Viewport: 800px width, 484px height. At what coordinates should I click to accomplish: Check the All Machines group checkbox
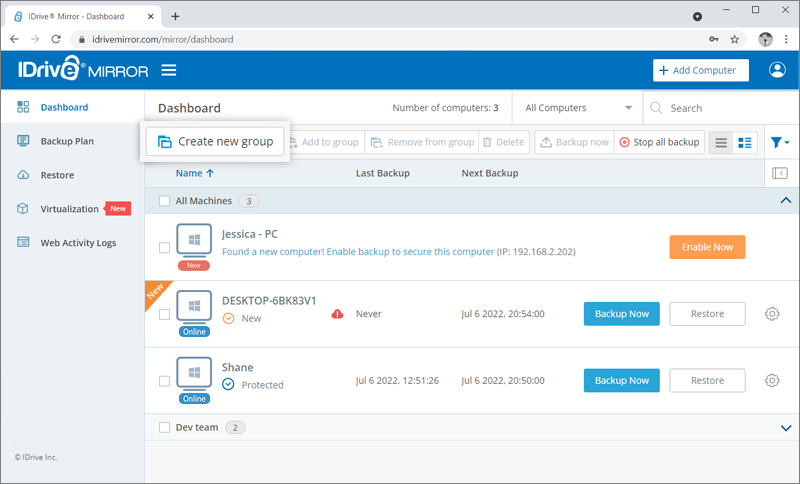pyautogui.click(x=165, y=201)
